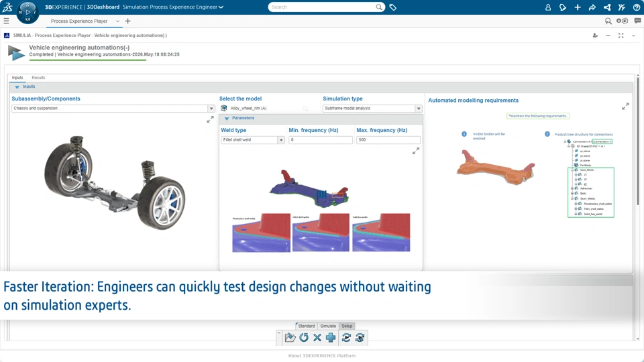The height and width of the screenshot is (362, 644).
Task: Open the Help question mark icon
Action: (x=637, y=7)
